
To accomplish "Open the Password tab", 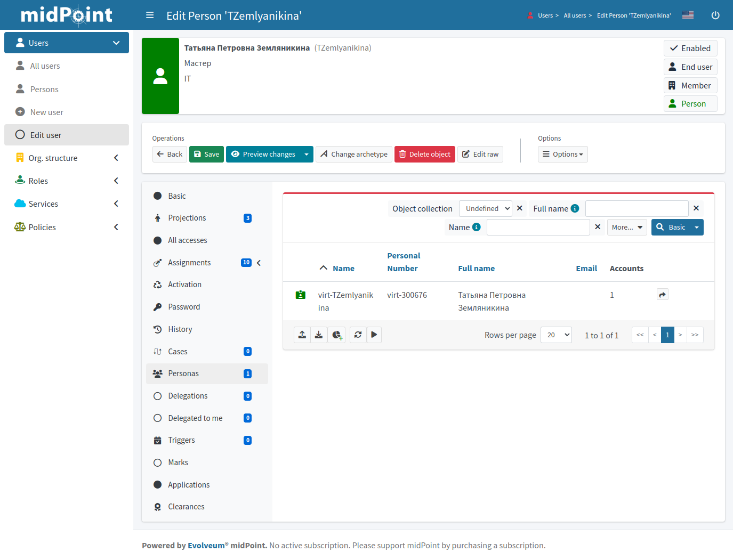I will 207,307.
